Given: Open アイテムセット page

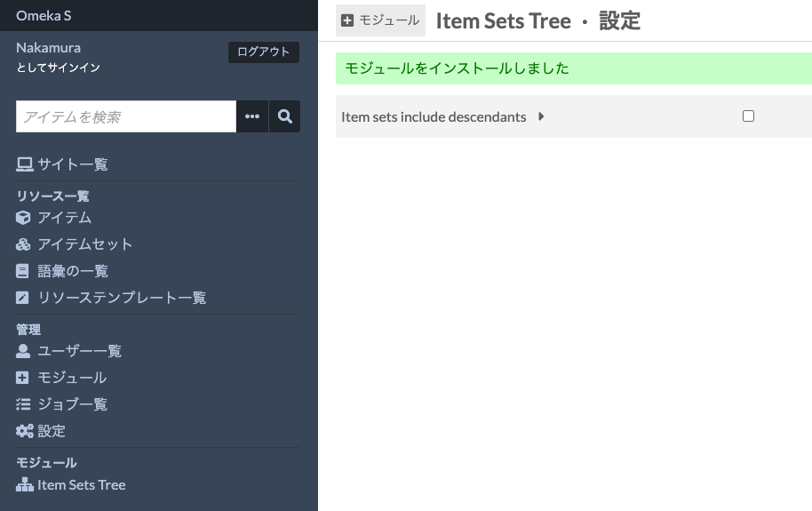Looking at the screenshot, I should pos(85,244).
